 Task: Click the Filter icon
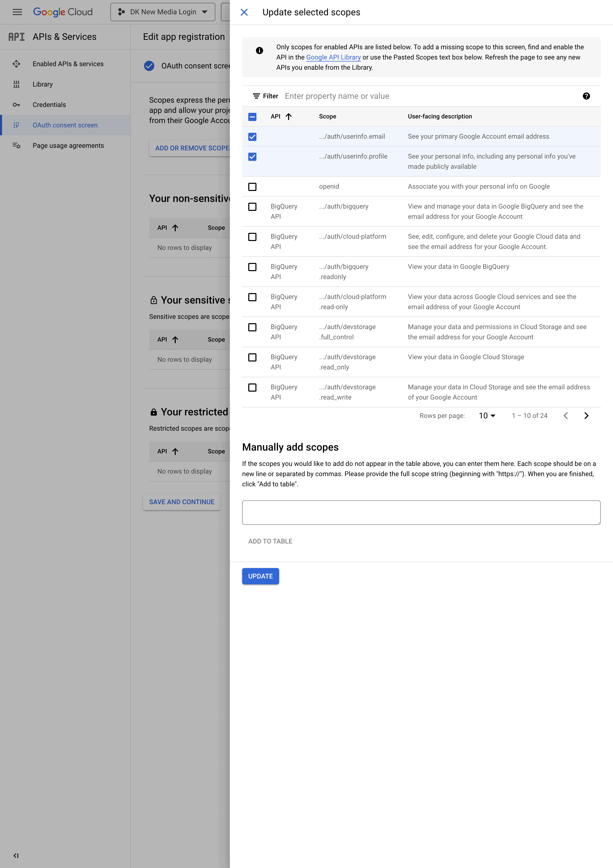pyautogui.click(x=256, y=96)
